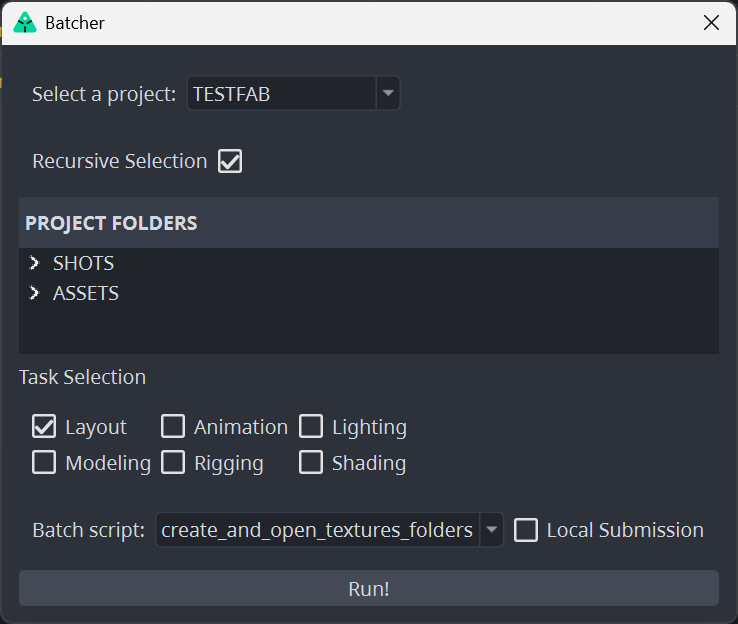The image size is (738, 624).
Task: Enable the Local Submission checkbox
Action: coord(526,530)
